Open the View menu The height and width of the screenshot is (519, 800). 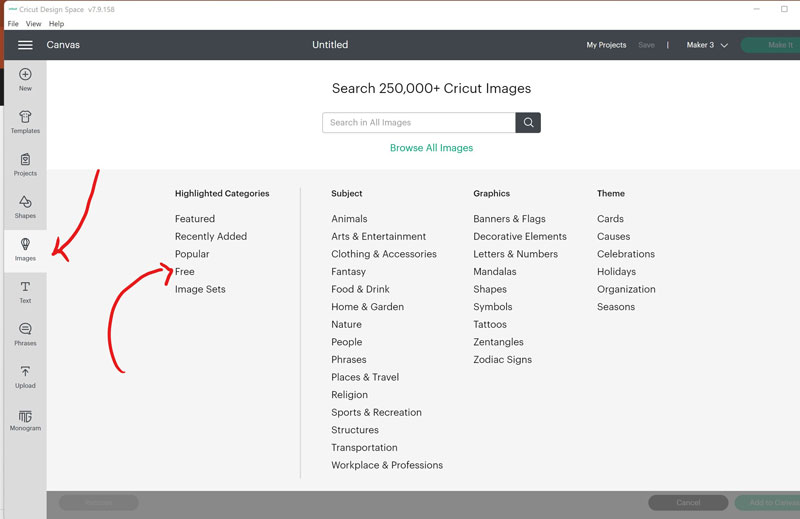[x=33, y=23]
